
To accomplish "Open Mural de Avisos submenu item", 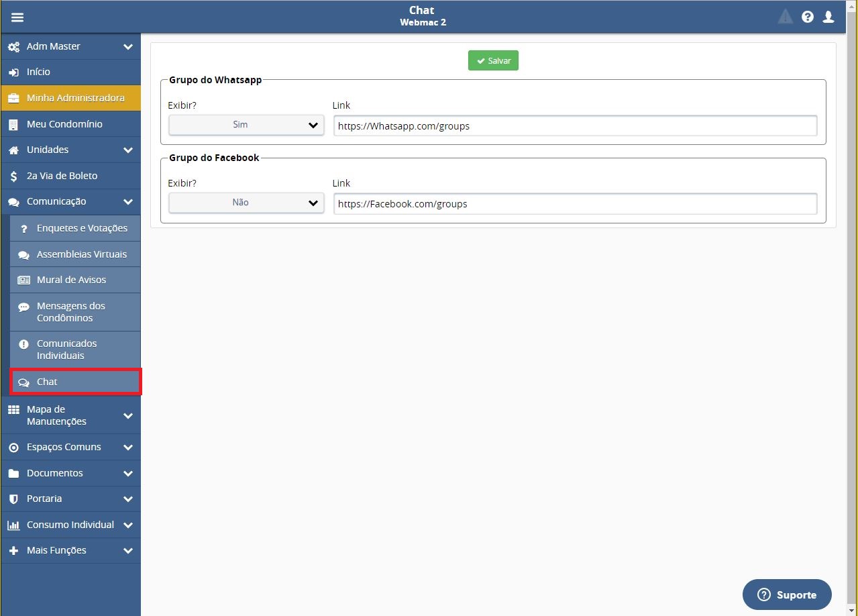I will coord(75,280).
